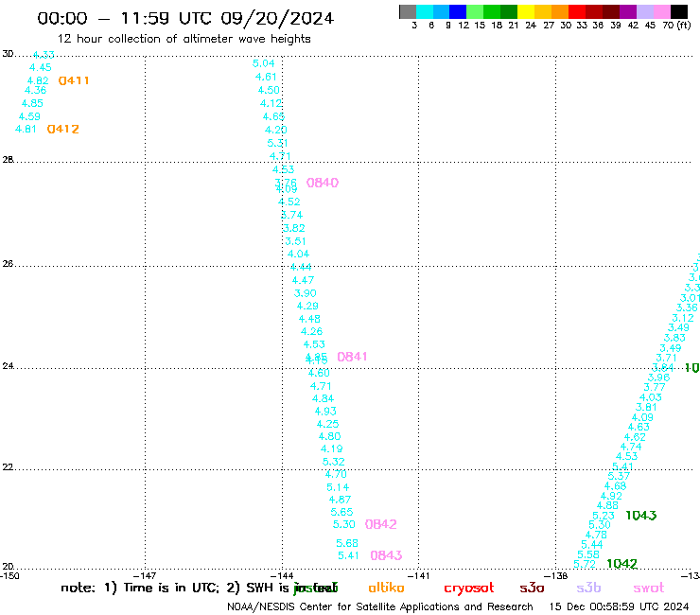Click the wave height value 5.14

(x=338, y=487)
